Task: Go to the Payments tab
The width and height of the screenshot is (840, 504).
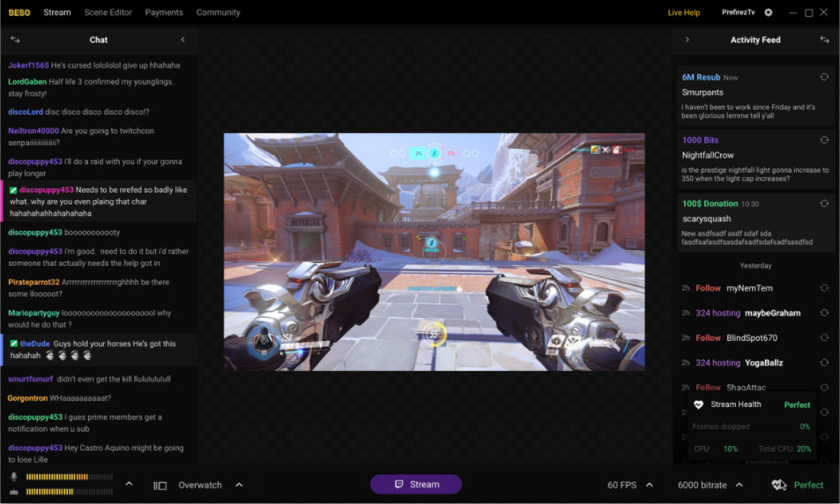Action: pyautogui.click(x=164, y=12)
